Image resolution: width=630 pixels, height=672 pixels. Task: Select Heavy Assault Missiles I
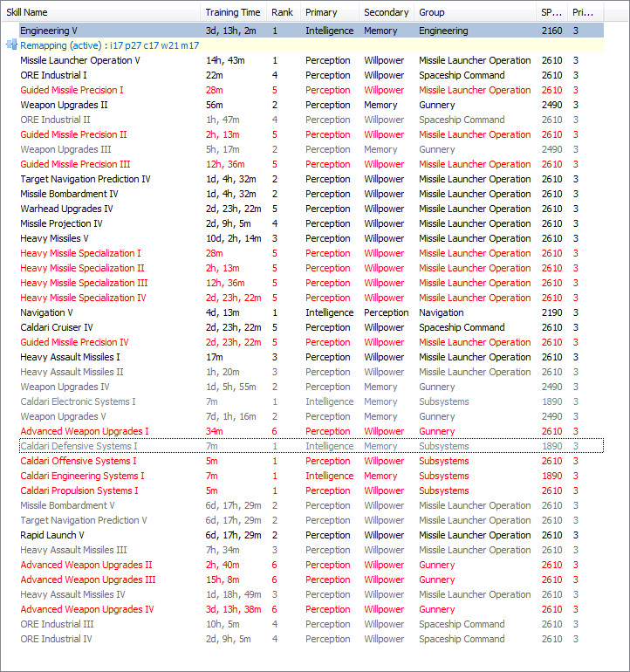point(312,357)
